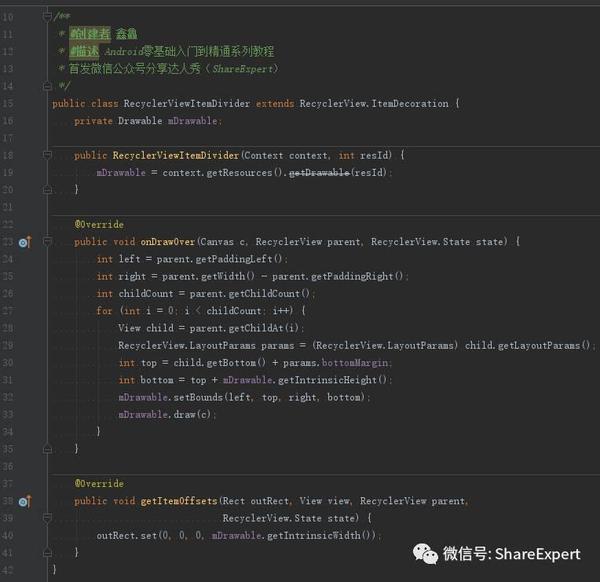Click the fold end marker closing getItemOffsets
The image size is (600, 582).
pyautogui.click(x=47, y=552)
